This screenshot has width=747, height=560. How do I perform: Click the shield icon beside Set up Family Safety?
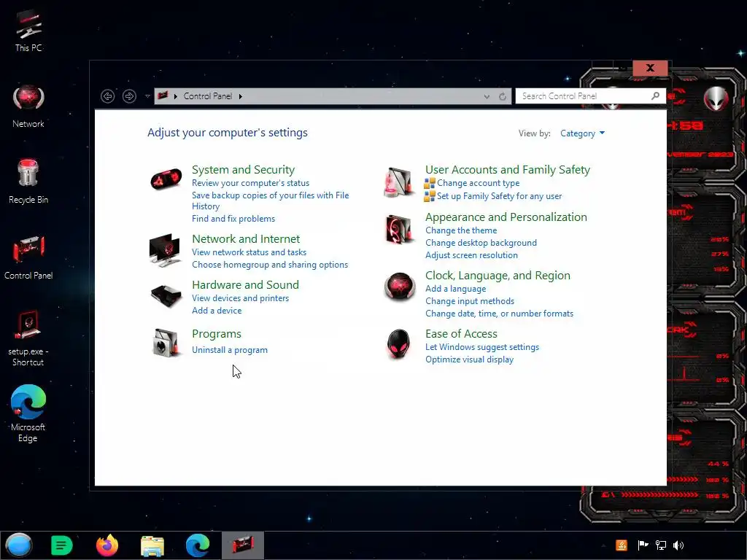(429, 195)
